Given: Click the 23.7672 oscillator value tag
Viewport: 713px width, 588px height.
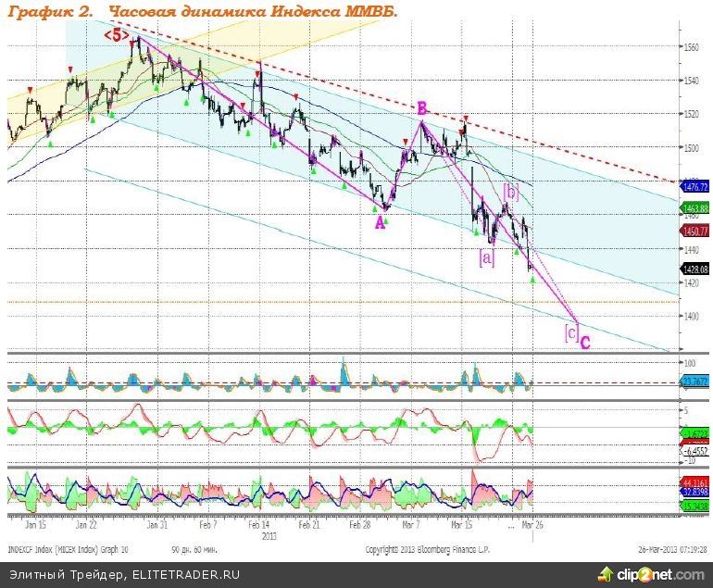Looking at the screenshot, I should coord(694,381).
